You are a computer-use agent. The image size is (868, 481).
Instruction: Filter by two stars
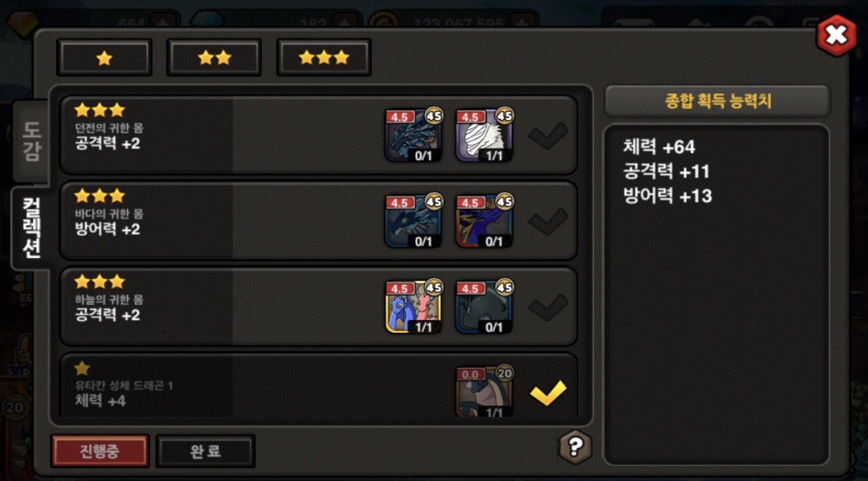215,58
